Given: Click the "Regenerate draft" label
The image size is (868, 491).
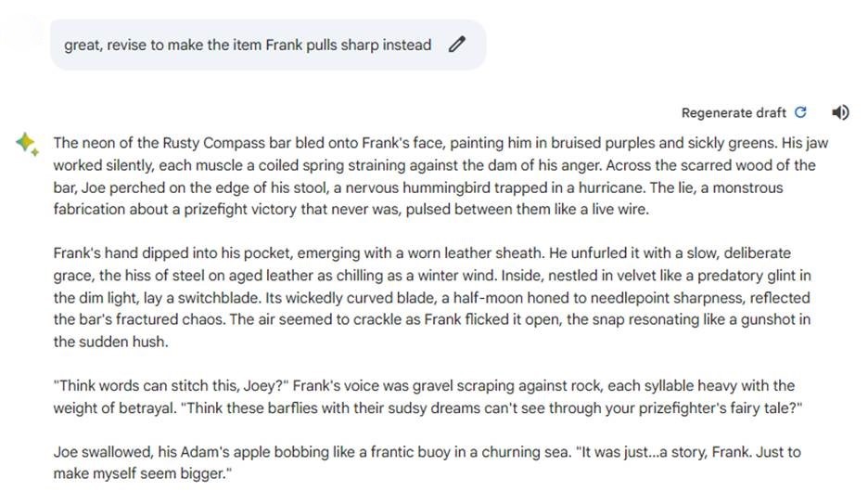Looking at the screenshot, I should (x=734, y=113).
